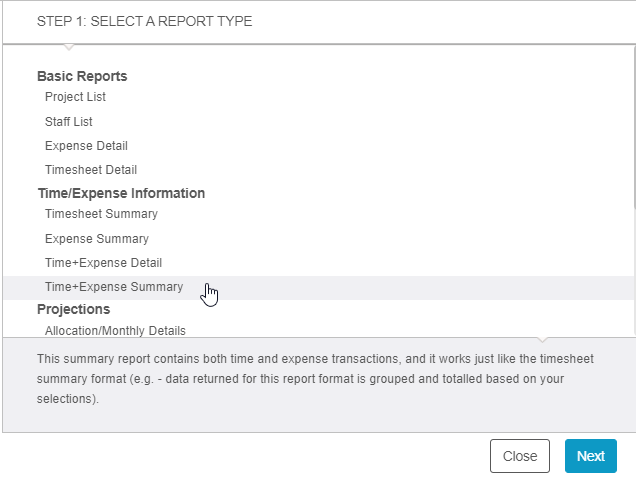Choose Expense Summary report type
The image size is (636, 483).
(x=97, y=238)
